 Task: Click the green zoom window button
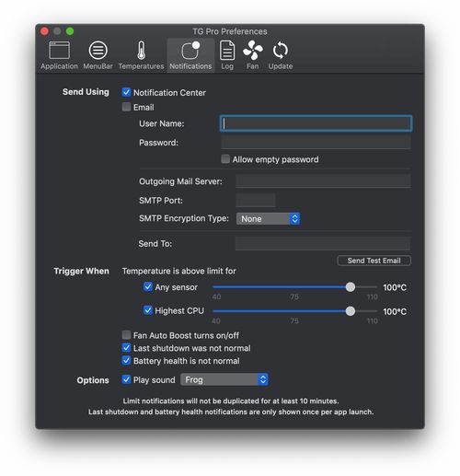[x=70, y=31]
